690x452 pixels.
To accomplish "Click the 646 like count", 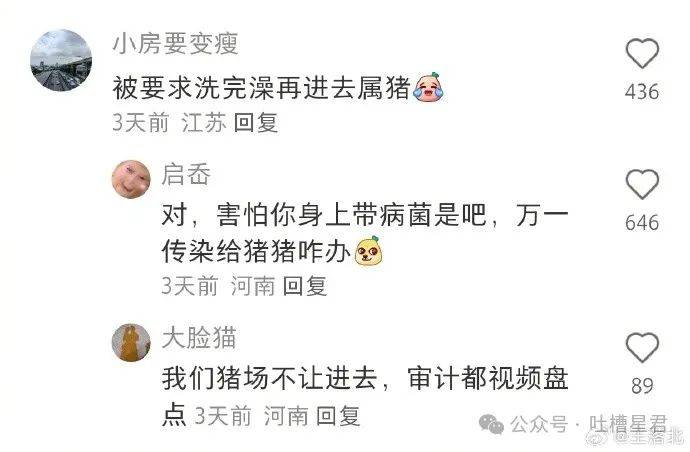I will (642, 222).
